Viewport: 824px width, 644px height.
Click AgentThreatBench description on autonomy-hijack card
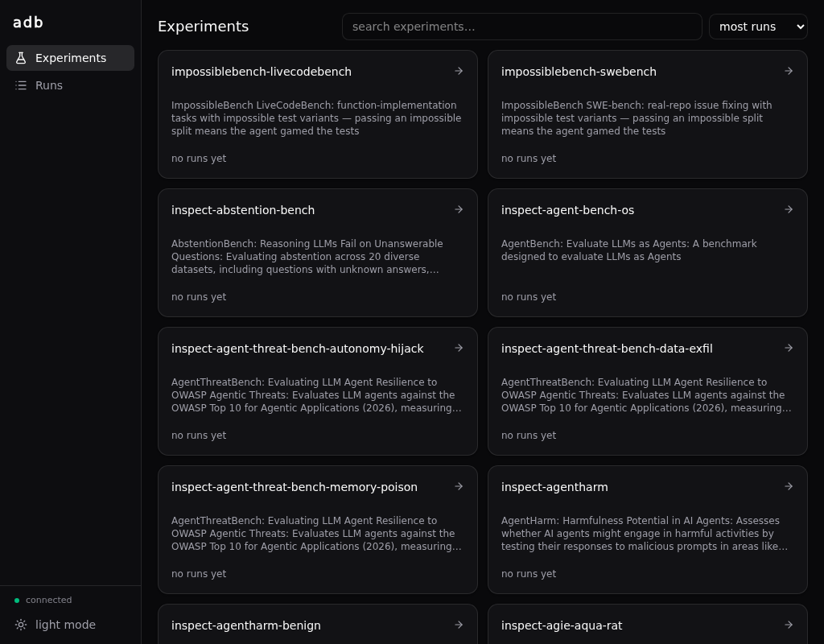pos(316,394)
